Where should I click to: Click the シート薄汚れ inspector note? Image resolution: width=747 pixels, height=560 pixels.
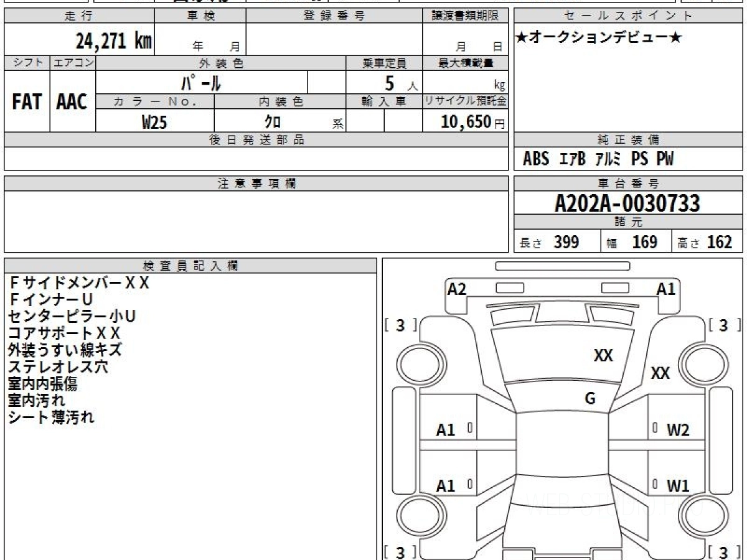(x=51, y=418)
